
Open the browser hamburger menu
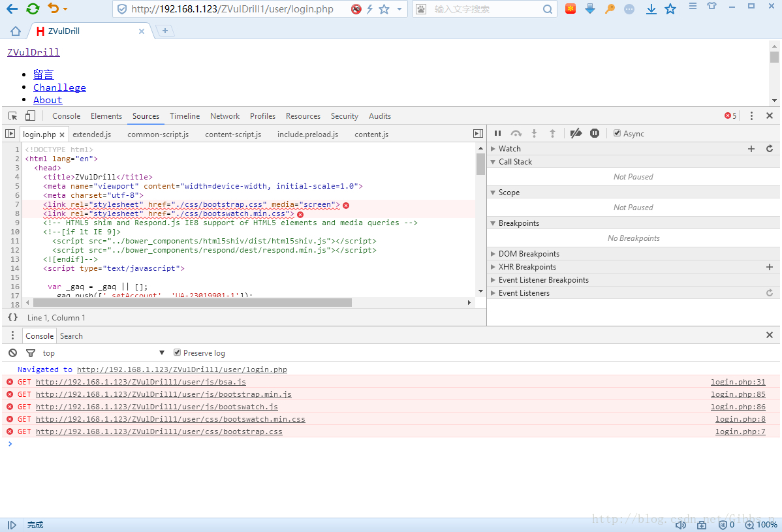pos(693,6)
